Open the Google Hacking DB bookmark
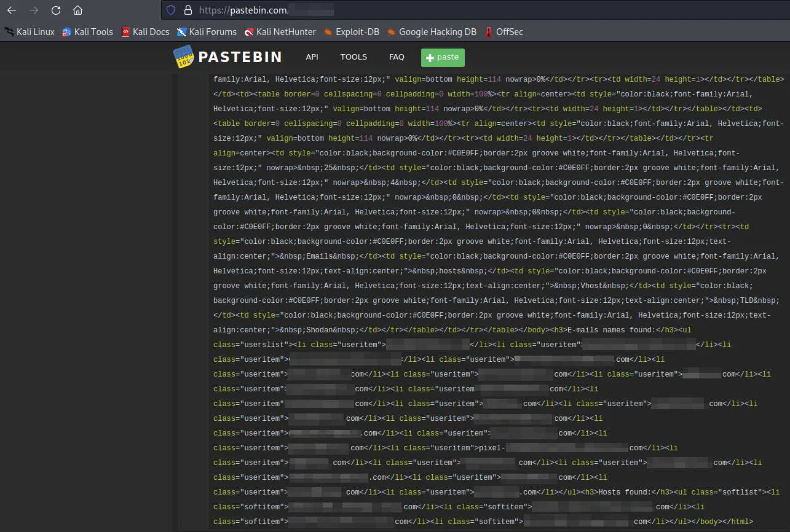The image size is (790, 532). (432, 32)
